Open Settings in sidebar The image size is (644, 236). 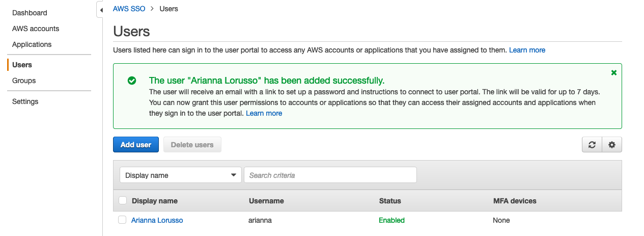point(25,101)
